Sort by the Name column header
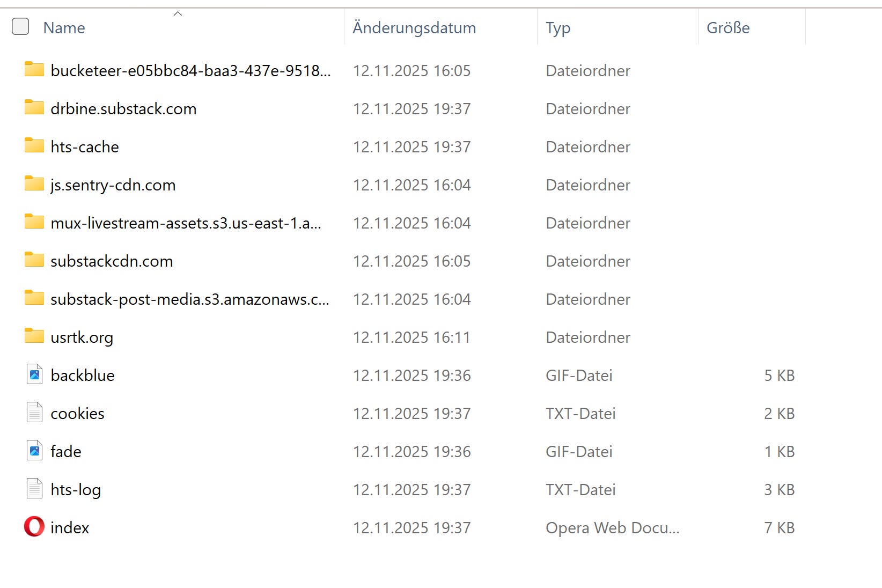882x588 pixels. (x=64, y=28)
